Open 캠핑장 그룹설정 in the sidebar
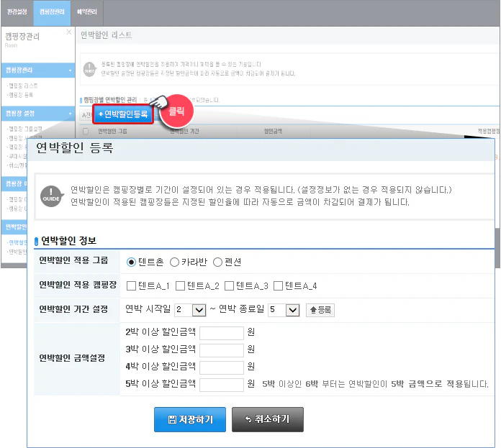Screen dimensions: 501x448 25,129
